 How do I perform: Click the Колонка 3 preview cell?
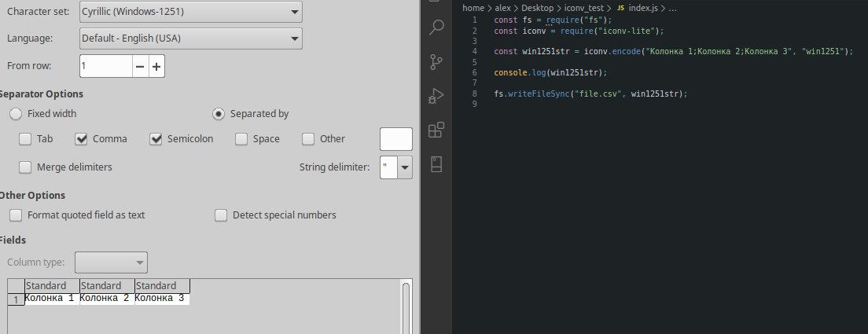click(x=162, y=299)
